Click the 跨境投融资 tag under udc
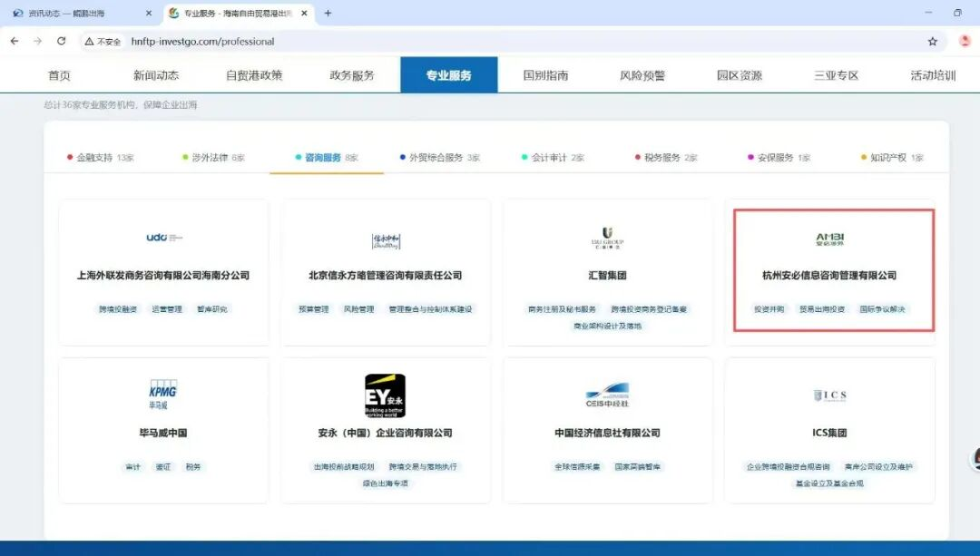The width and height of the screenshot is (980, 556). click(117, 308)
